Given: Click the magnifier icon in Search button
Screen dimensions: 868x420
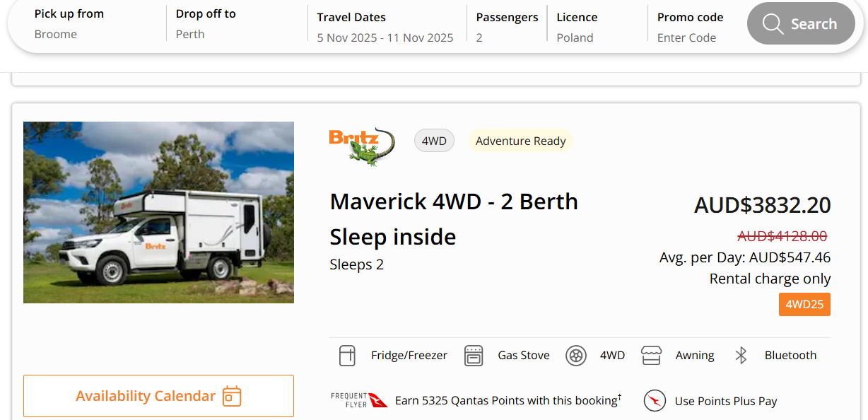Looking at the screenshot, I should [x=773, y=24].
